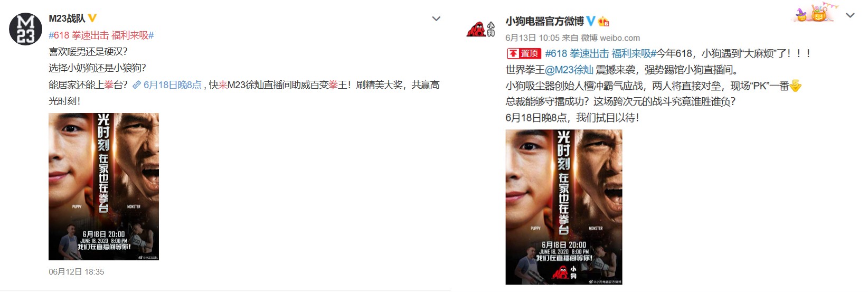The height and width of the screenshot is (292, 868).
Task: Enlarge the poster image in the 小狗电器 post
Action: [564, 207]
